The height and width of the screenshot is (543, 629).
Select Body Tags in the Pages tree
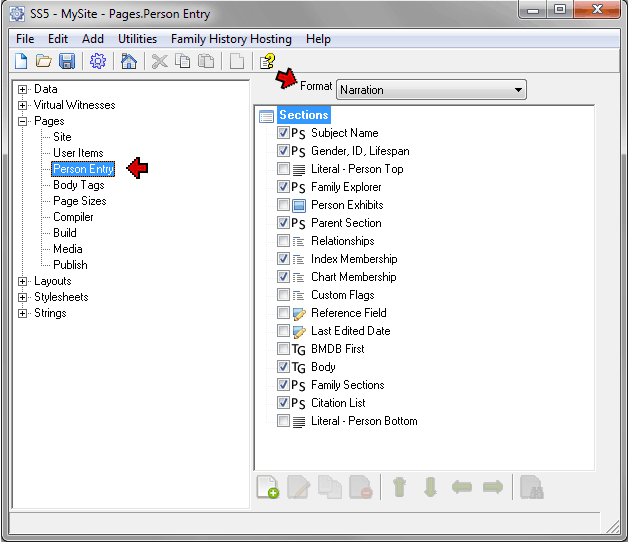(78, 185)
